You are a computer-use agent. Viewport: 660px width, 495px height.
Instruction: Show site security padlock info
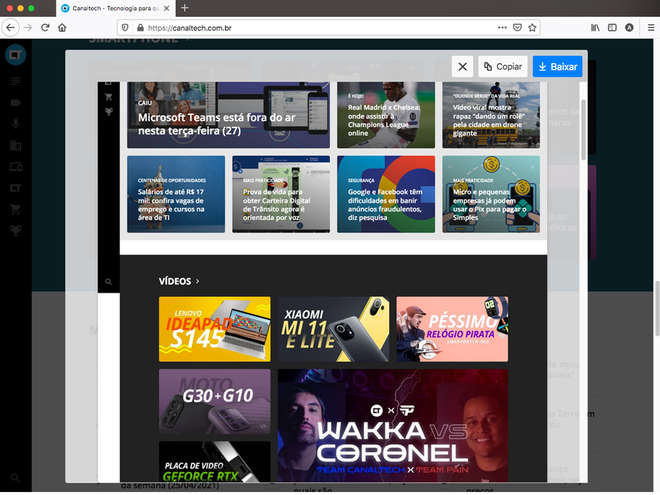pos(140,28)
